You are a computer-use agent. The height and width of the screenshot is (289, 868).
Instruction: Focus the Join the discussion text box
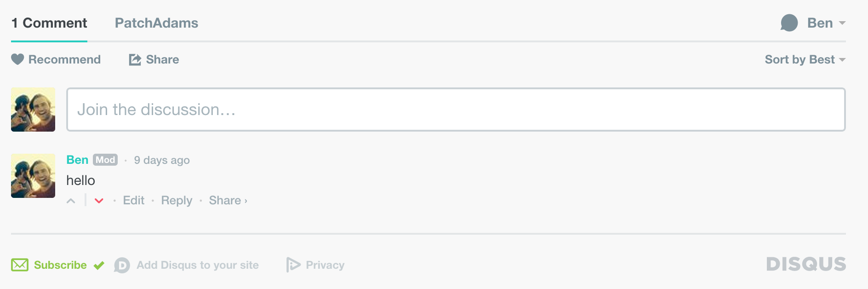pos(456,110)
